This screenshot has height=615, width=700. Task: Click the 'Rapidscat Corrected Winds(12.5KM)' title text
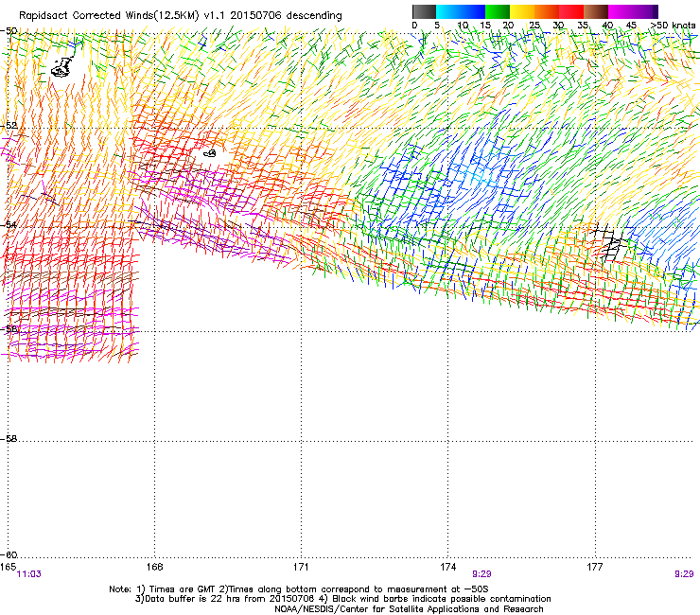coord(109,16)
